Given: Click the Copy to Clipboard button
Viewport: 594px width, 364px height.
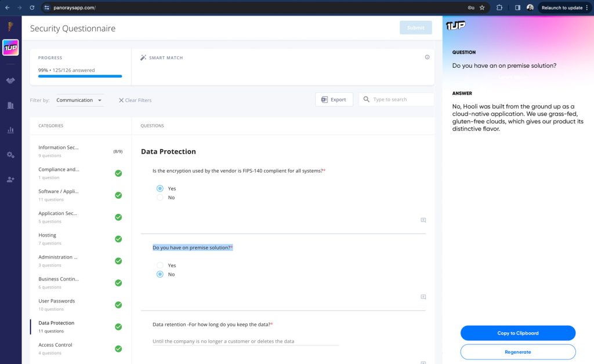Looking at the screenshot, I should pyautogui.click(x=518, y=333).
